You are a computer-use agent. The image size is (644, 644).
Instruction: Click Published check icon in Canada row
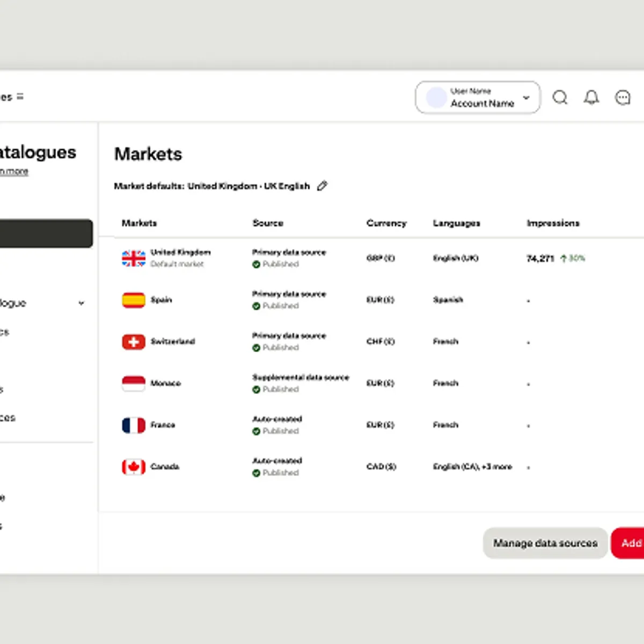pyautogui.click(x=257, y=473)
